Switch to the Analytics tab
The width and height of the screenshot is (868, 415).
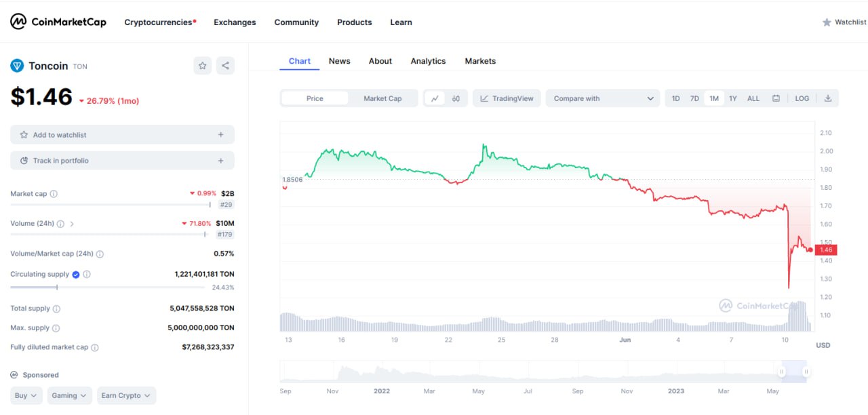coord(428,61)
